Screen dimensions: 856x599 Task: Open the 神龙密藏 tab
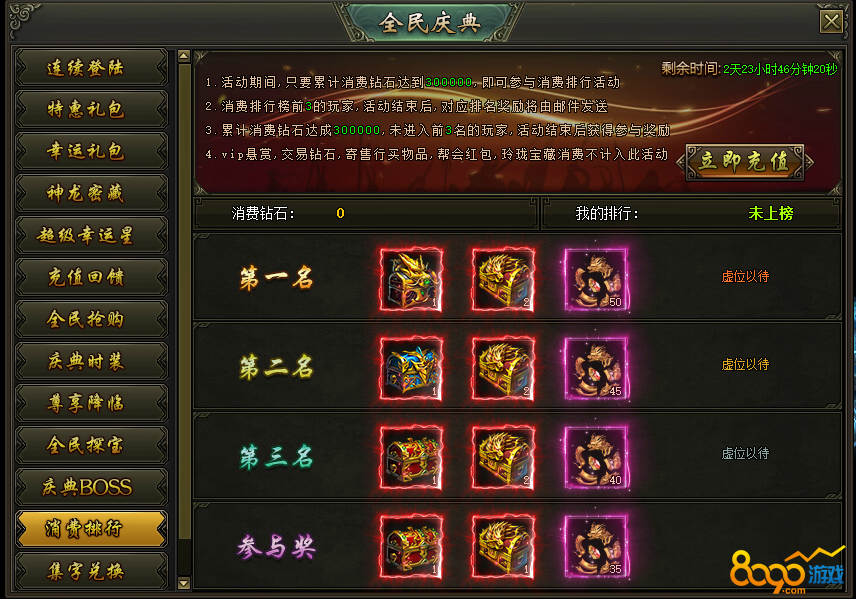pos(91,193)
